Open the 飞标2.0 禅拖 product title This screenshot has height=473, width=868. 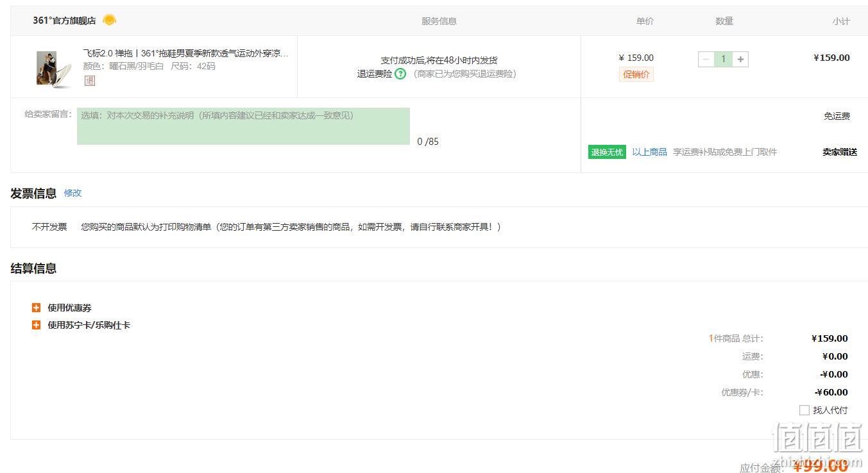pos(185,53)
